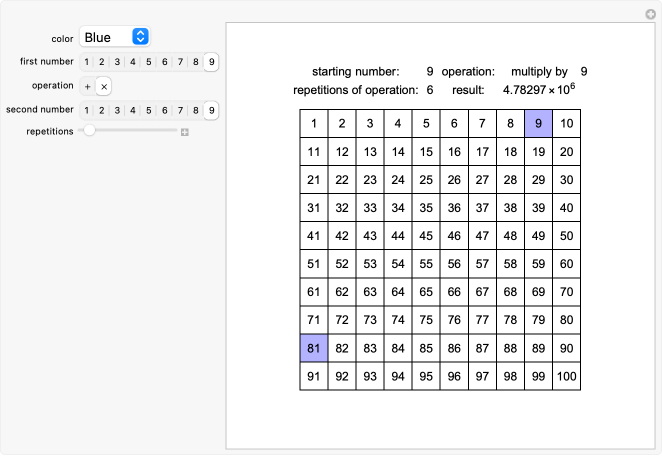The width and height of the screenshot is (662, 456).
Task: Click cell 100 in the number grid
Action: pyautogui.click(x=567, y=376)
